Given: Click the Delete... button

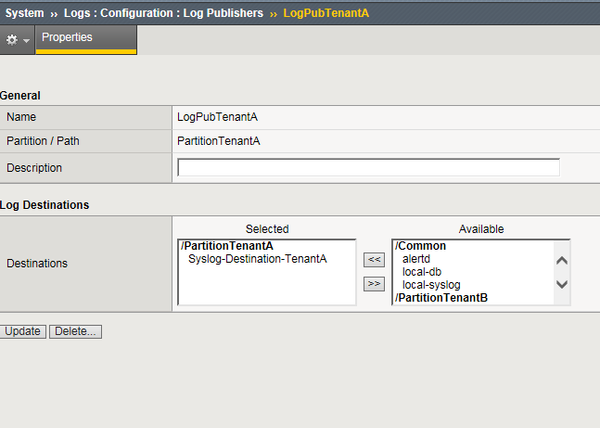Looking at the screenshot, I should coord(76,331).
